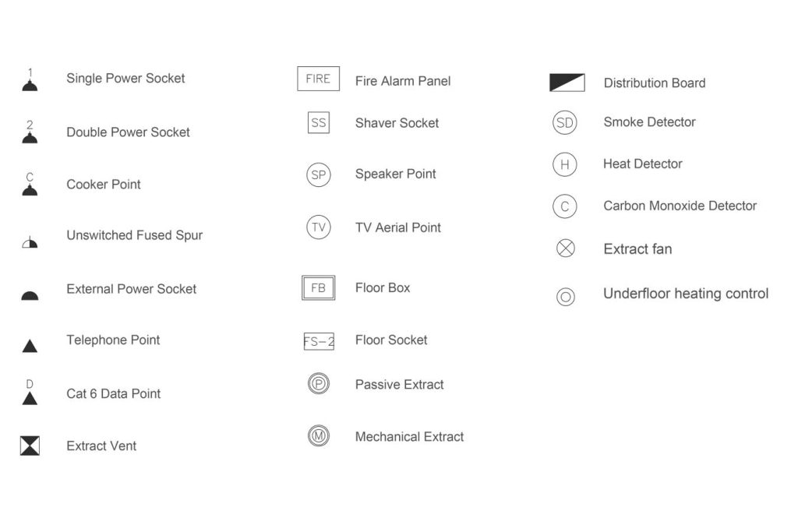Select the Mechanical Extract M symbol

[x=319, y=436]
